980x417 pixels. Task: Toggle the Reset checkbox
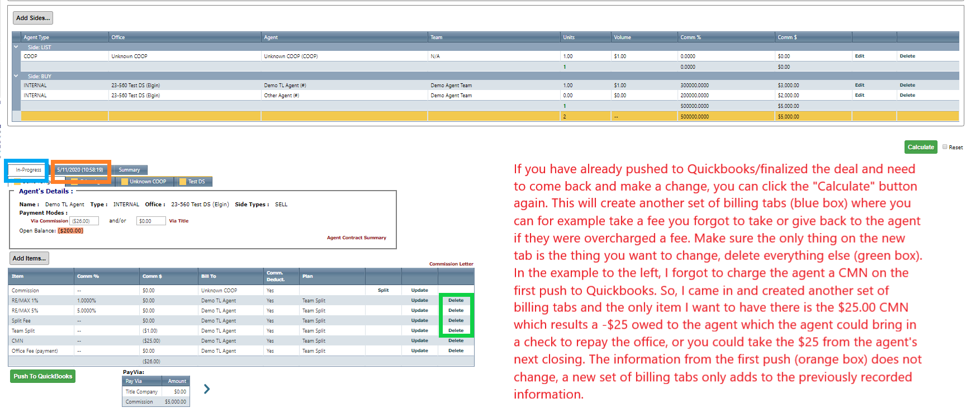click(945, 147)
